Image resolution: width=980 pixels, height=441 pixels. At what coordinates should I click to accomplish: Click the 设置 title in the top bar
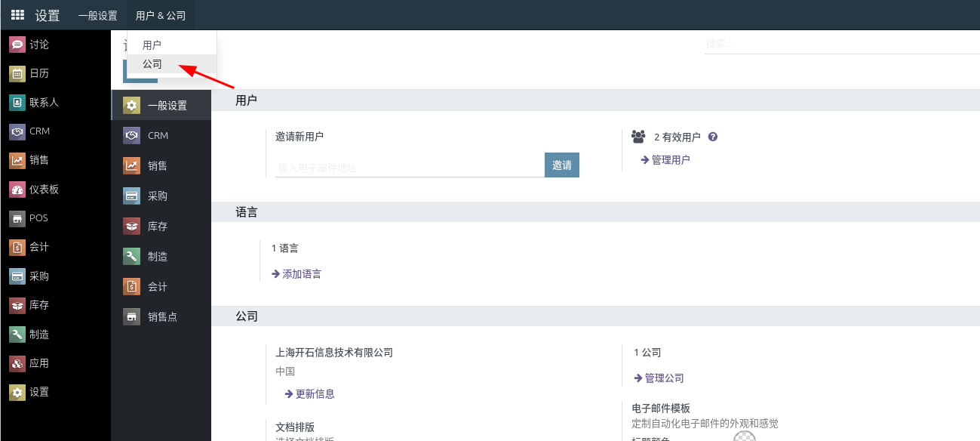pos(48,15)
